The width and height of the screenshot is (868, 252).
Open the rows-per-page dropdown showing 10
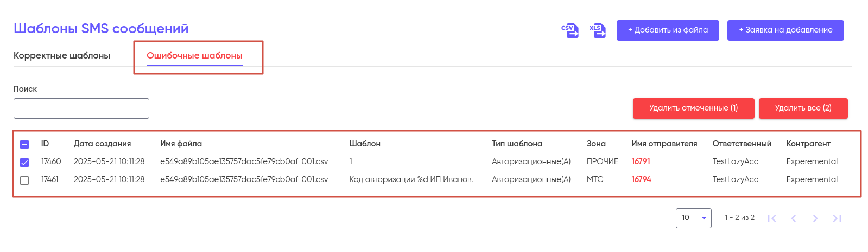tap(694, 218)
